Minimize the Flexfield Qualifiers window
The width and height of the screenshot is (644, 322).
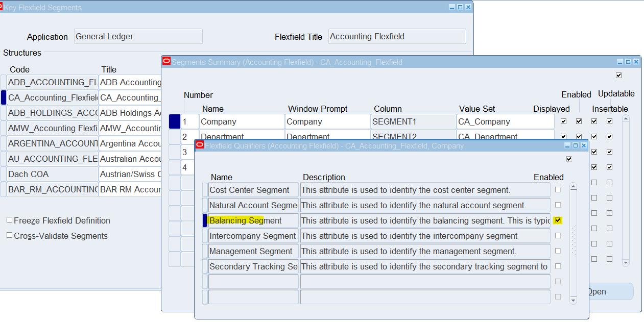[567, 145]
